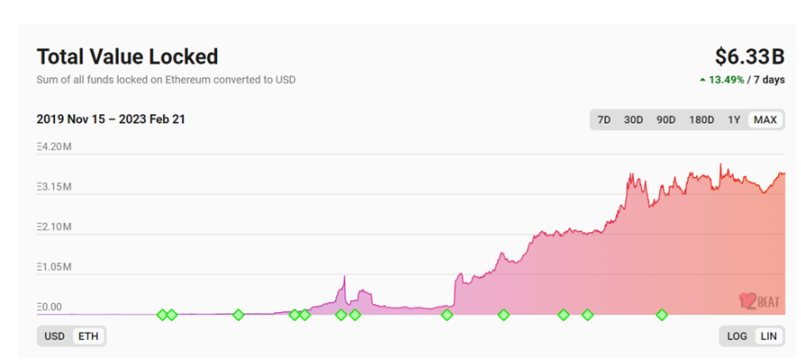Screen dimensions: 801x364
Task: Click the last green diamond milestone on the right
Action: point(662,315)
